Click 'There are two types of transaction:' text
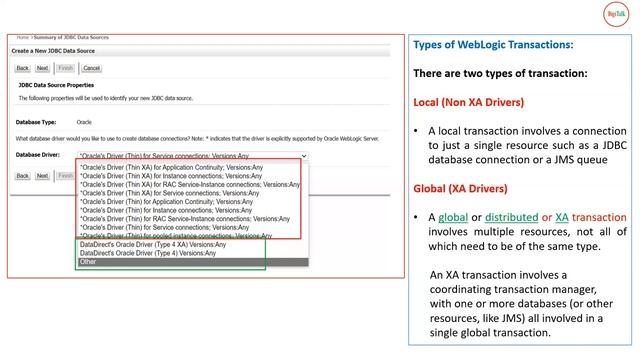Viewport: 640px width, 360px height. 500,73
